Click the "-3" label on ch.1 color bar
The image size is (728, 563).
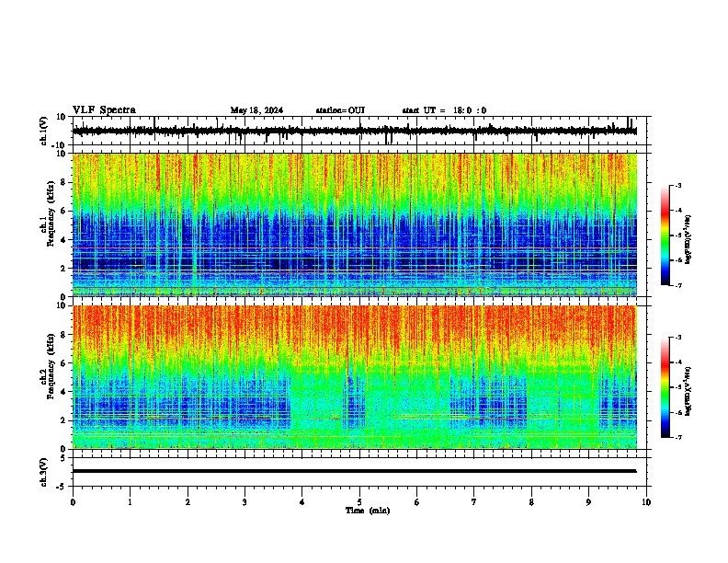[678, 185]
